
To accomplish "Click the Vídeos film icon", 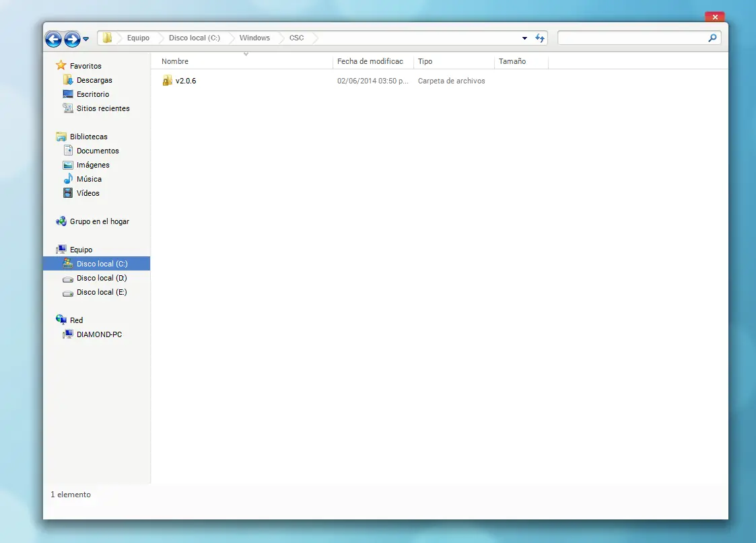I will pyautogui.click(x=68, y=192).
